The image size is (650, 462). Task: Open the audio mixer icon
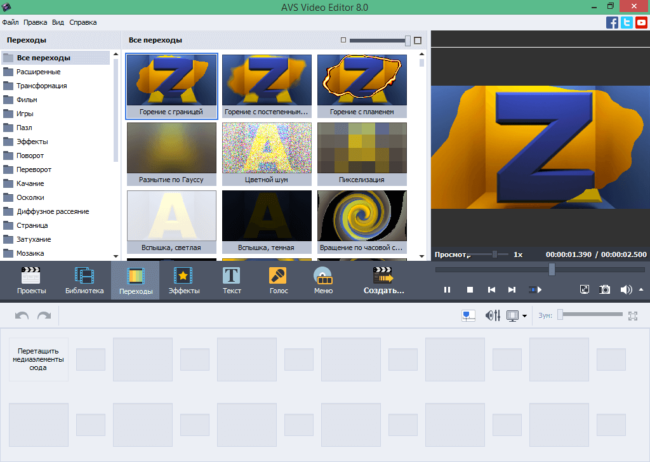coord(492,316)
